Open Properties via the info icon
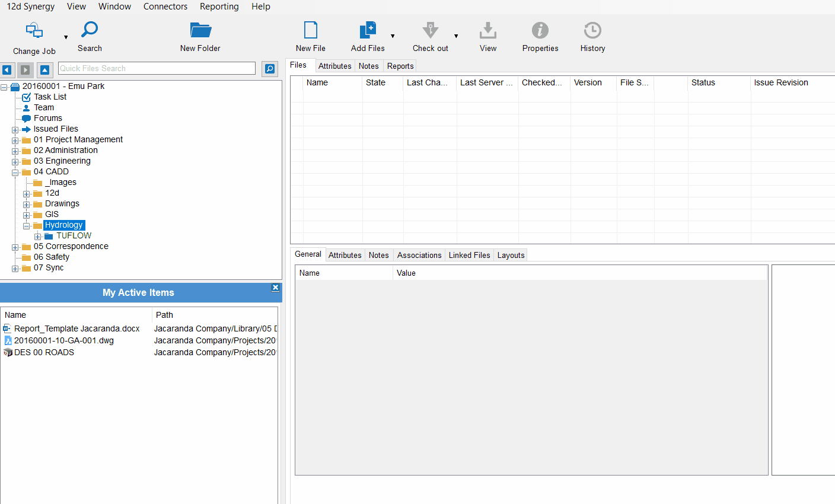Viewport: 835px width, 504px height. (x=540, y=30)
